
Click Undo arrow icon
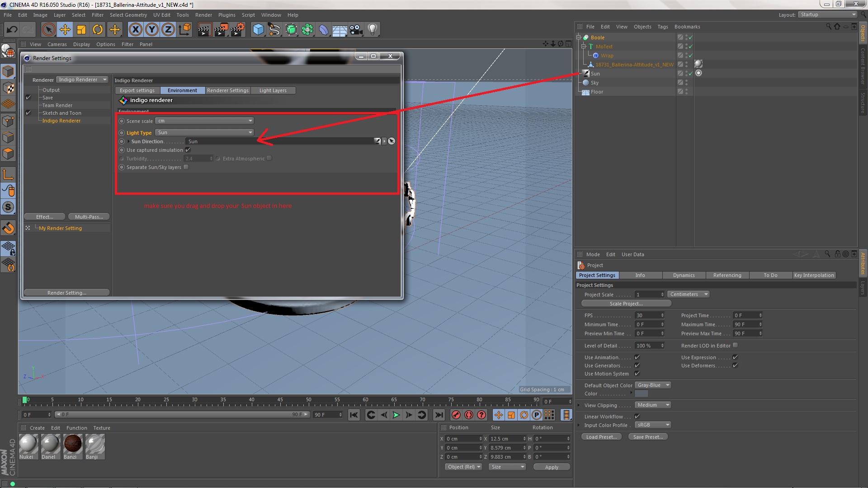point(12,30)
